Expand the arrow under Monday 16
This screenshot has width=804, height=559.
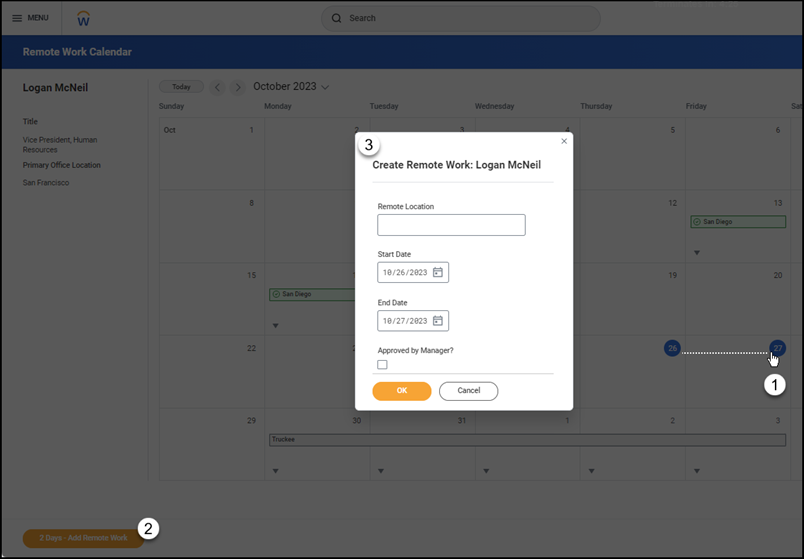point(276,326)
